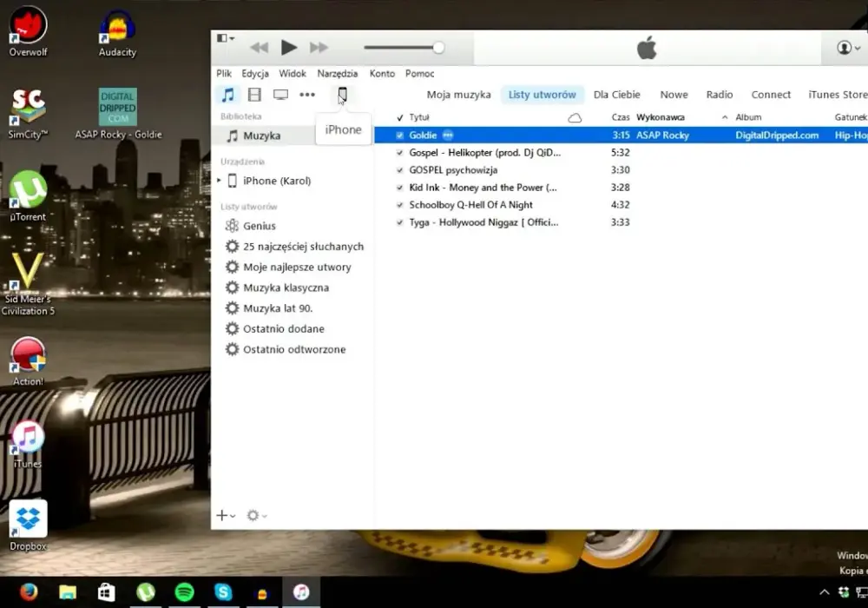Sort by the Album column header

point(748,117)
